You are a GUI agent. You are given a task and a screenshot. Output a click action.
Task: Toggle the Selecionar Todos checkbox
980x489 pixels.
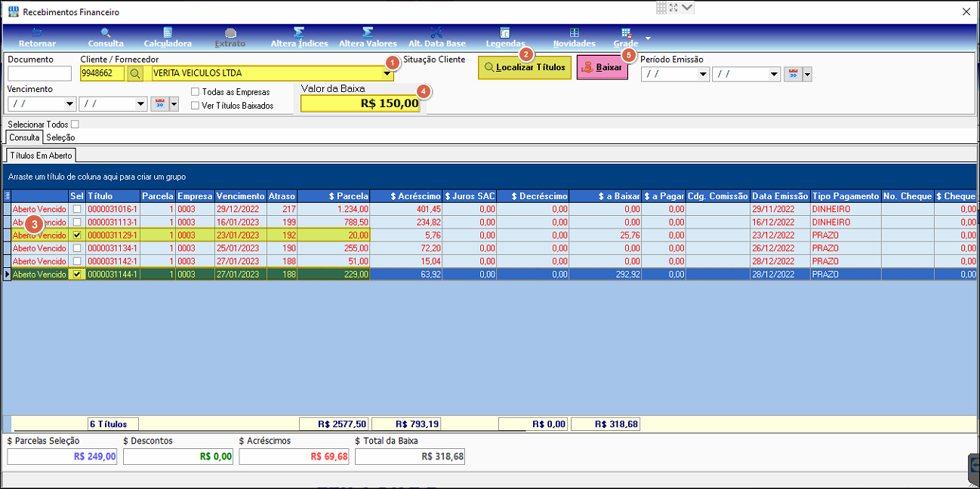click(x=75, y=125)
